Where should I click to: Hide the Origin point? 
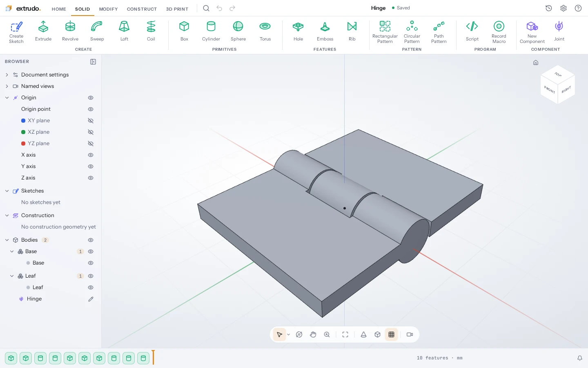(x=91, y=109)
